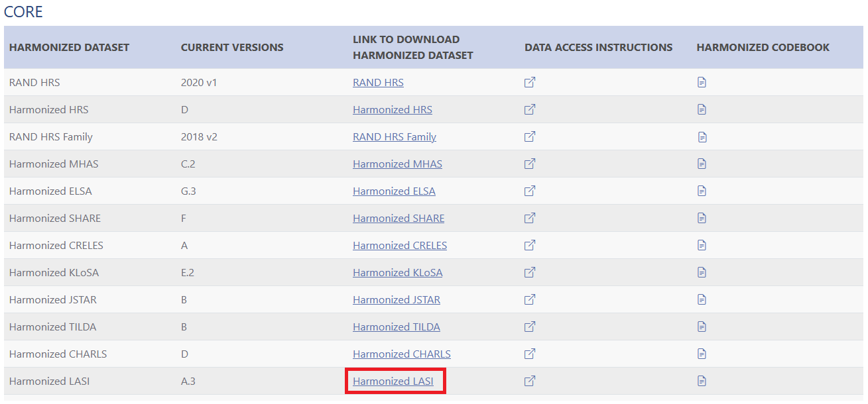Open the Harmonized SHARE codebook icon
This screenshot has width=868, height=404.
702,218
